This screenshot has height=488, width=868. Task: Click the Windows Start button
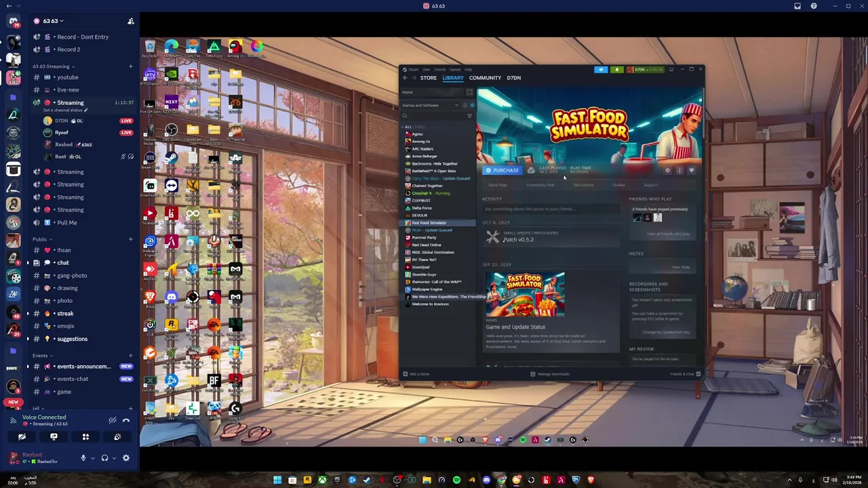click(x=277, y=481)
